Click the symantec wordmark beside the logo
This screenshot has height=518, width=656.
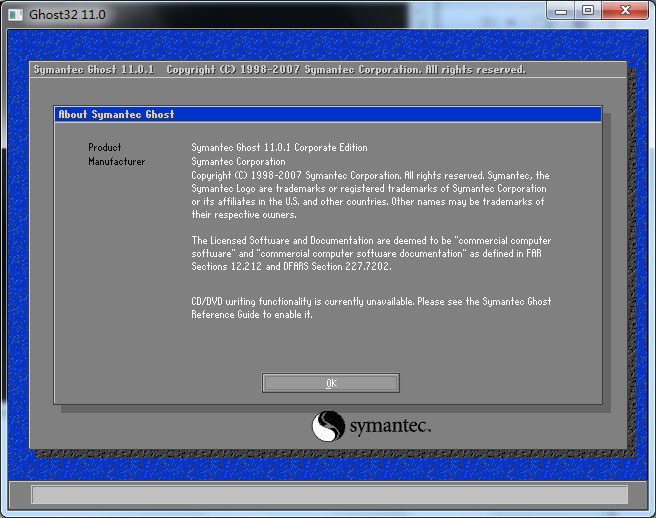click(389, 428)
